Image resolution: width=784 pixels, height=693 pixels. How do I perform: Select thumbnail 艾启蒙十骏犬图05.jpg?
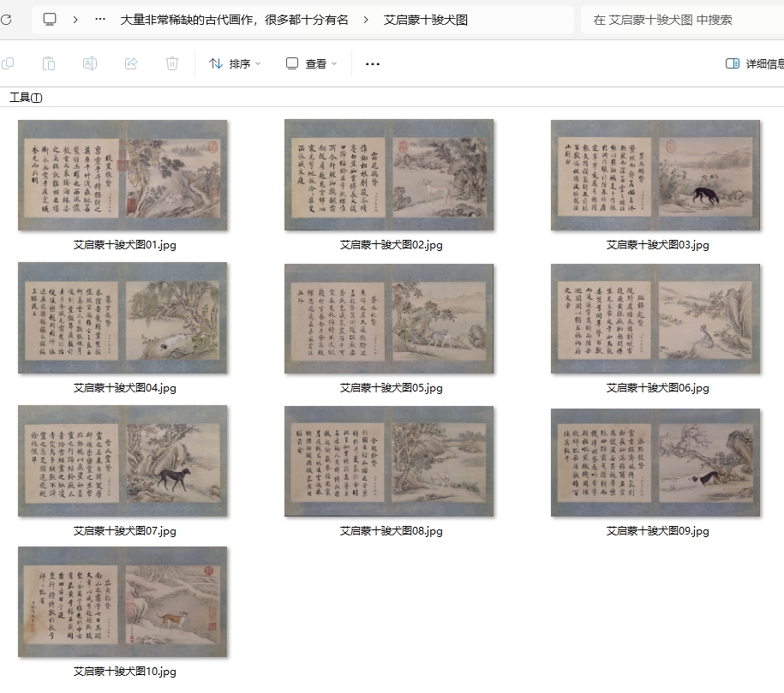tap(390, 319)
